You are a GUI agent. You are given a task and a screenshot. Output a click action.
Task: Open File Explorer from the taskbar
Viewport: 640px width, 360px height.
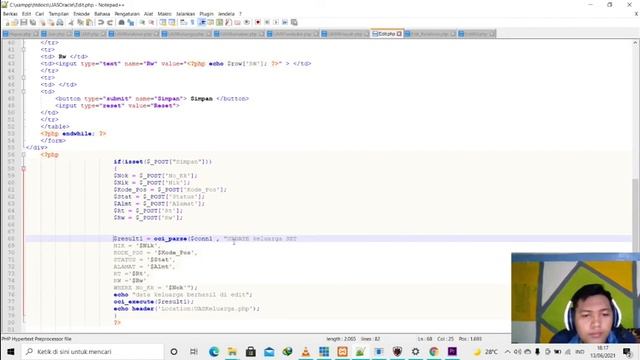pyautogui.click(x=232, y=351)
